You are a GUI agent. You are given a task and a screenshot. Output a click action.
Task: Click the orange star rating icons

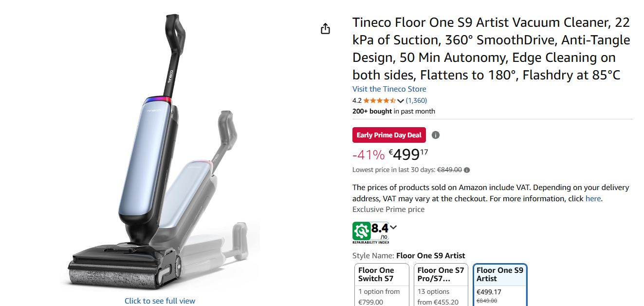click(379, 101)
